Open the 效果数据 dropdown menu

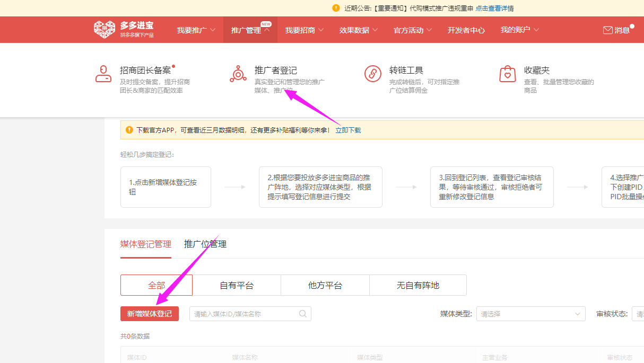tap(359, 30)
